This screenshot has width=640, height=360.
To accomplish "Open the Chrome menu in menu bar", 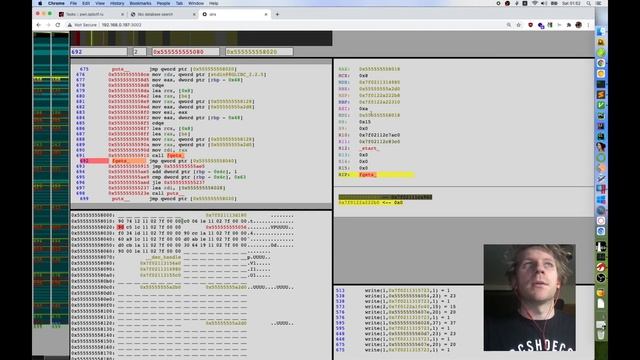I will pyautogui.click(x=56, y=3).
